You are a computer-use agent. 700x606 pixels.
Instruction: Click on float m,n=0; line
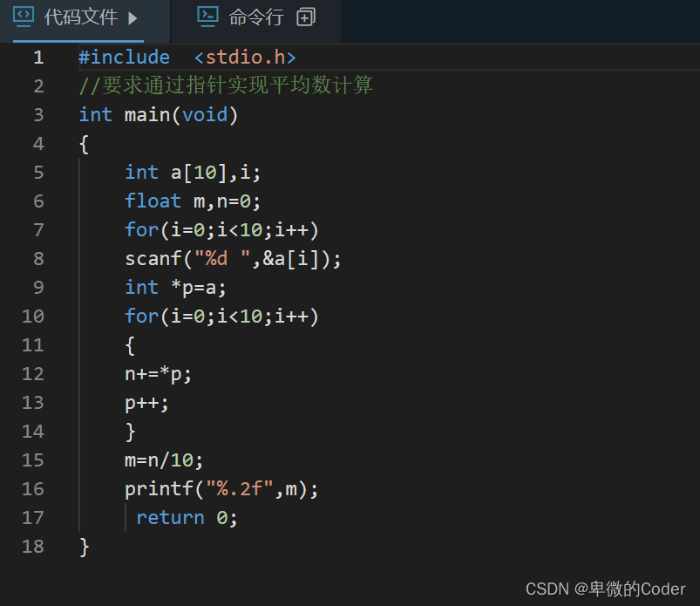pos(193,201)
